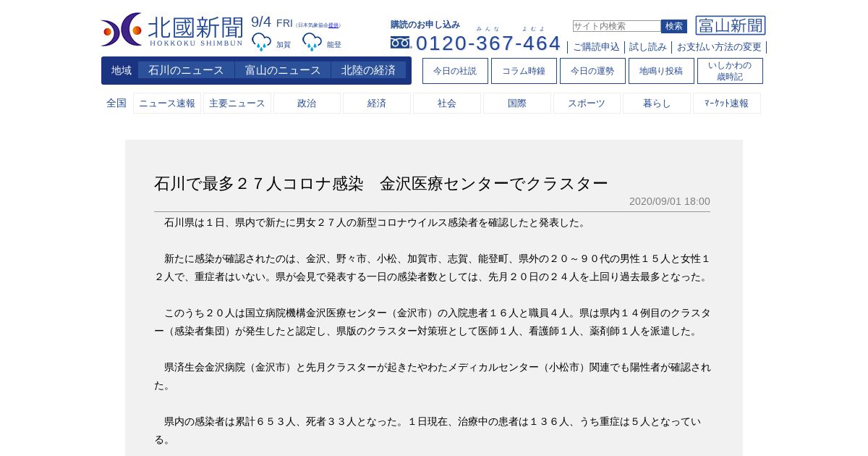Image resolution: width=868 pixels, height=456 pixels.
Task: Go to ニュース速報 section
Action: click(167, 104)
